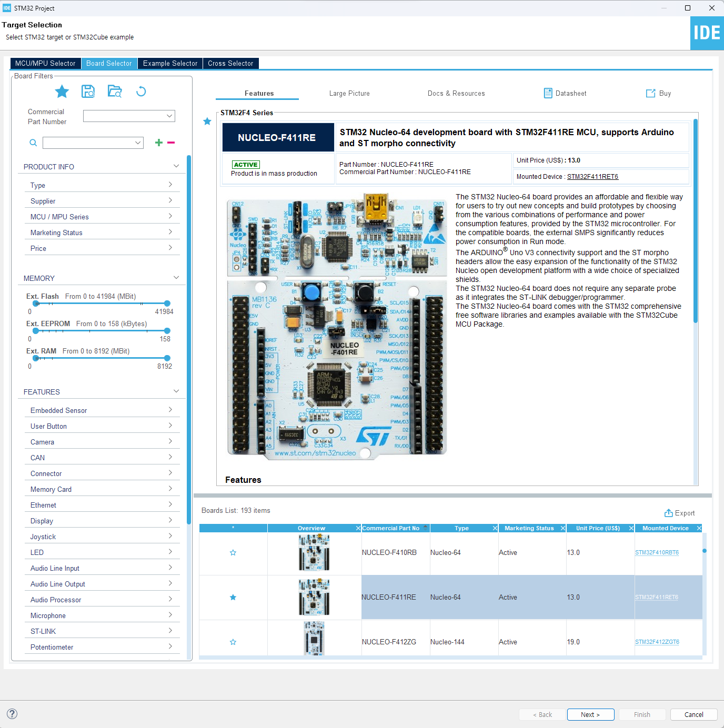Screen dimensions: 724x728
Task: Export the boards list
Action: pos(679,513)
